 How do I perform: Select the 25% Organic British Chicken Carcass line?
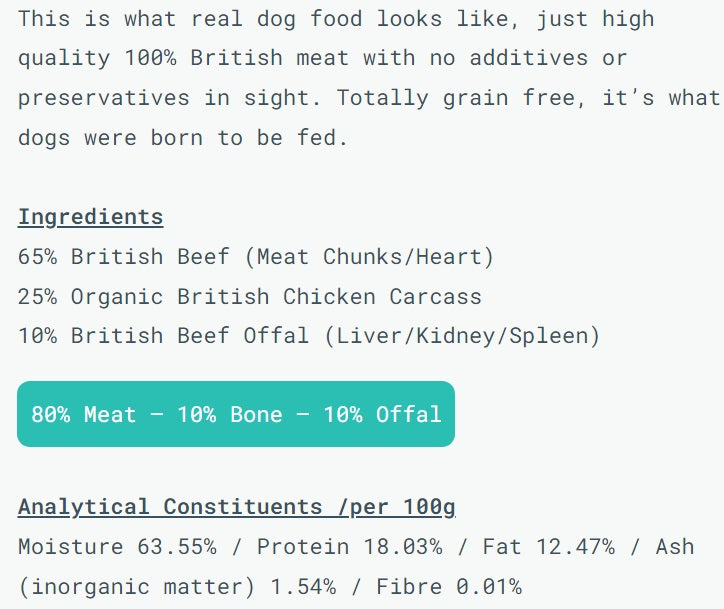[249, 297]
